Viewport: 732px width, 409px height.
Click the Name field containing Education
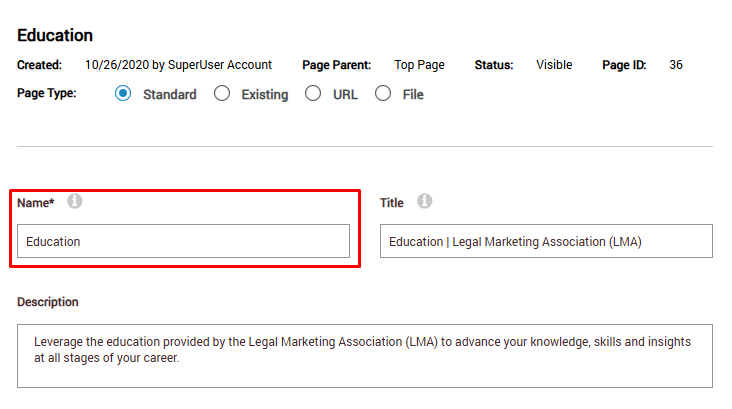click(183, 241)
